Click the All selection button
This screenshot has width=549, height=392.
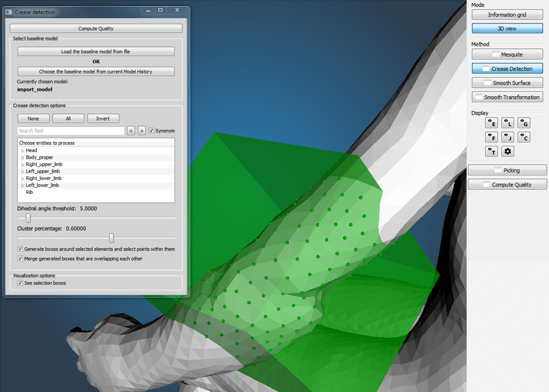pos(68,119)
